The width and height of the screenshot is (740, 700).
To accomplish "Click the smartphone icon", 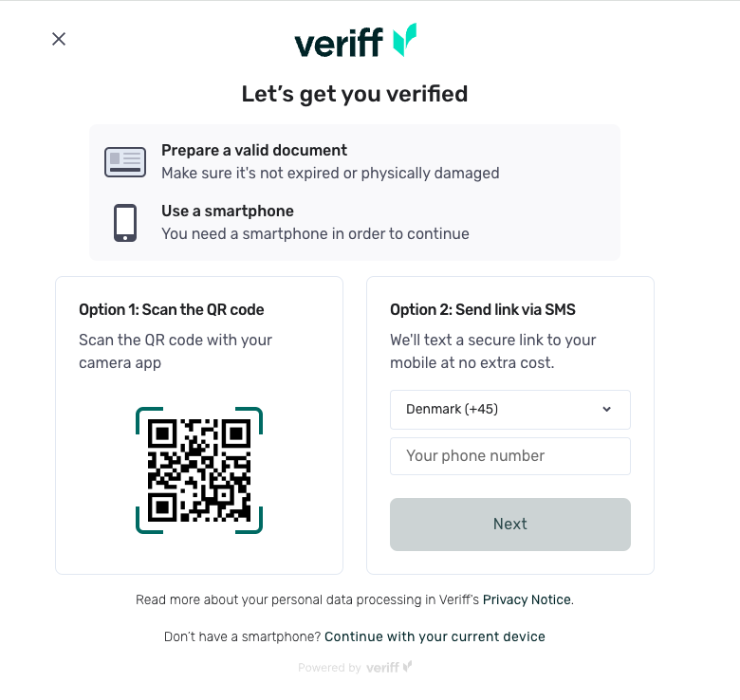I will 124,223.
